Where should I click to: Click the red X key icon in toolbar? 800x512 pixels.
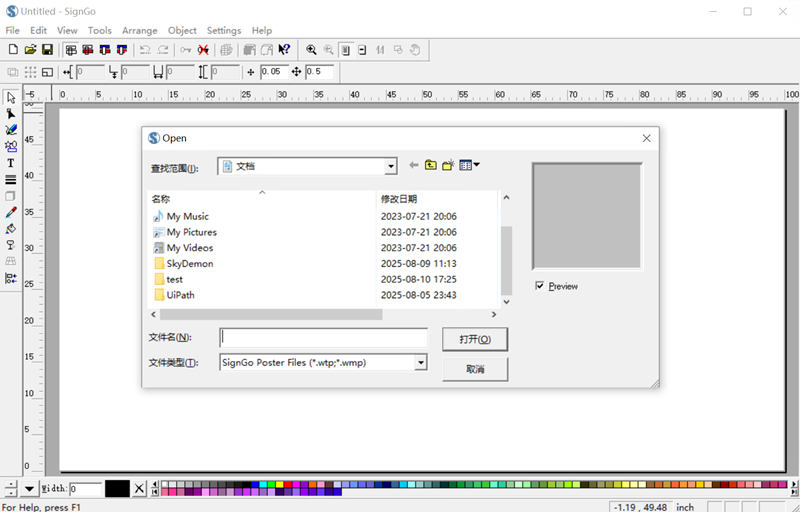pyautogui.click(x=203, y=49)
